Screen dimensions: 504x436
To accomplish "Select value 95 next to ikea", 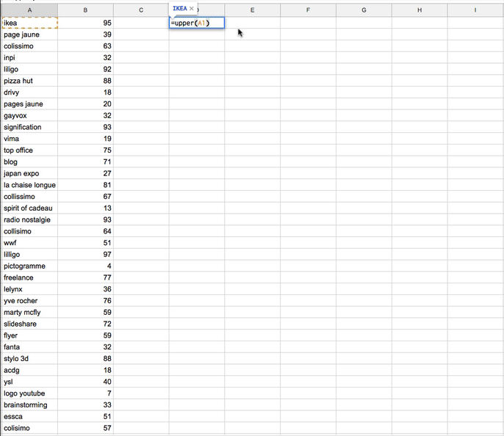I will coord(85,23).
